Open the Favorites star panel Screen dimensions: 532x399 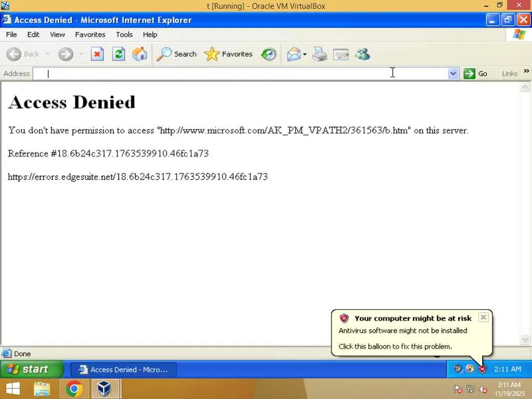[229, 54]
